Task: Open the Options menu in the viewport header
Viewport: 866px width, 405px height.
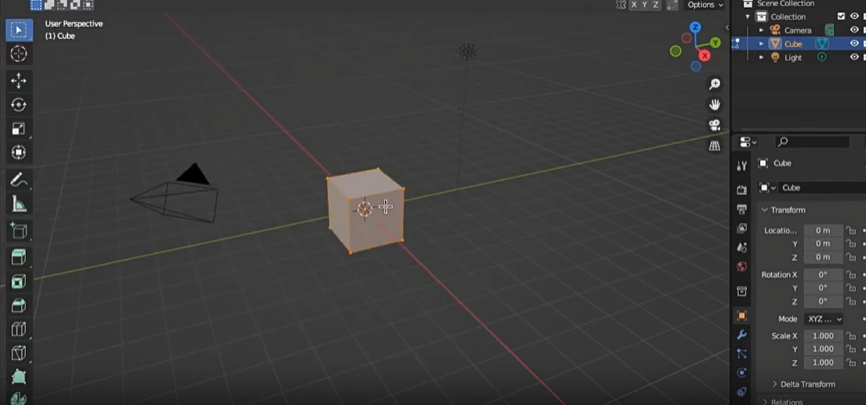Action: 704,5
